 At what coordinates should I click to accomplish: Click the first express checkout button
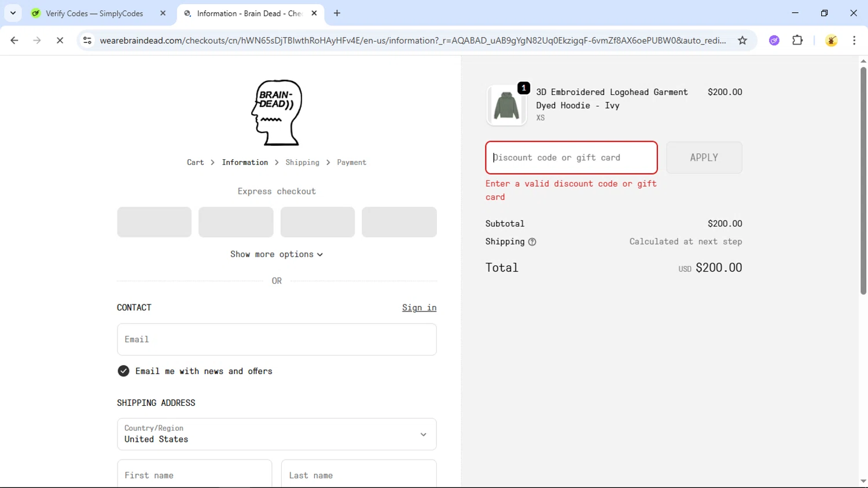tap(154, 222)
